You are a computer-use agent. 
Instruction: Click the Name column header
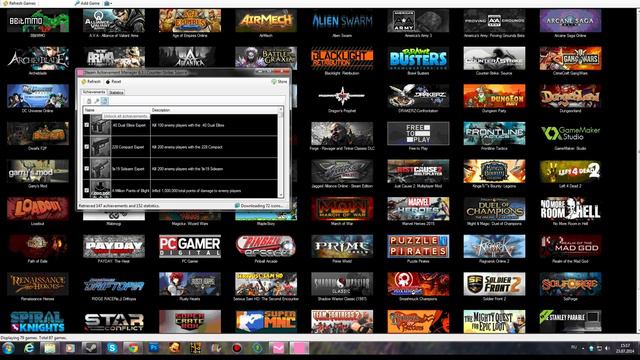(116, 110)
